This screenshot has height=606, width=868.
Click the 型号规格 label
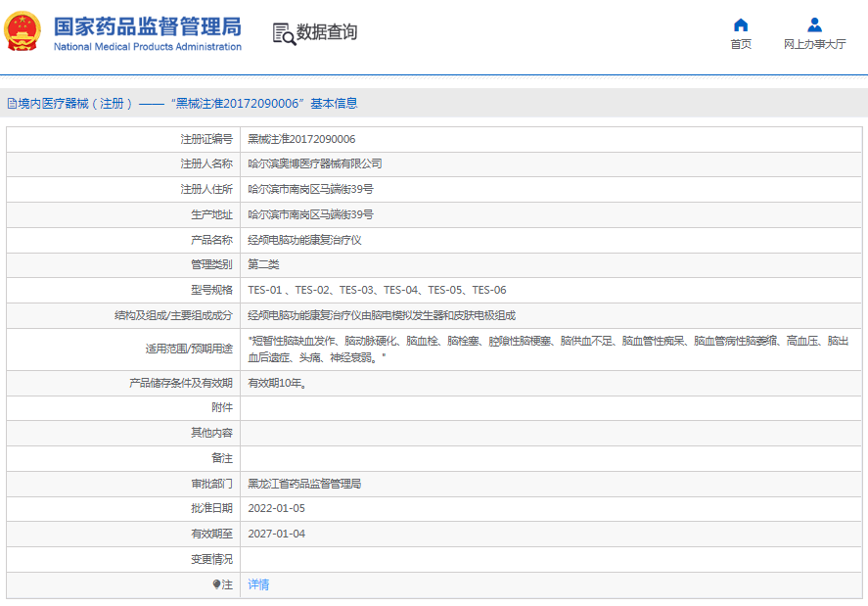(212, 290)
